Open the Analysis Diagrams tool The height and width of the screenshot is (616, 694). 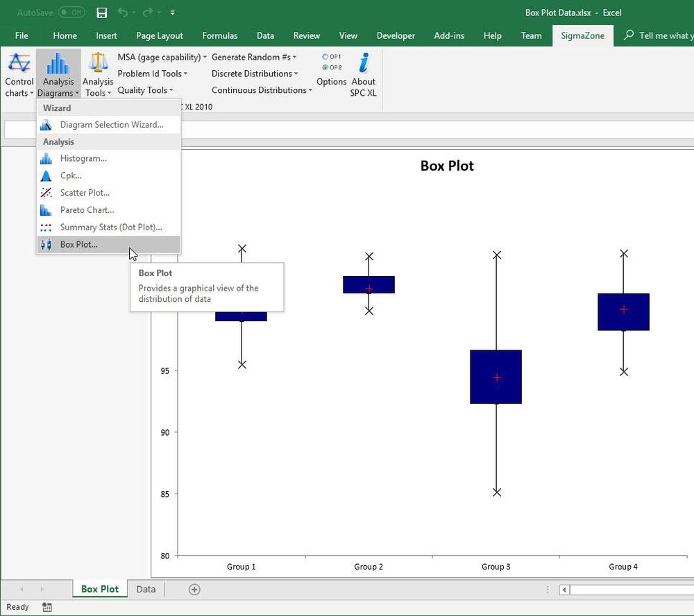pyautogui.click(x=58, y=73)
